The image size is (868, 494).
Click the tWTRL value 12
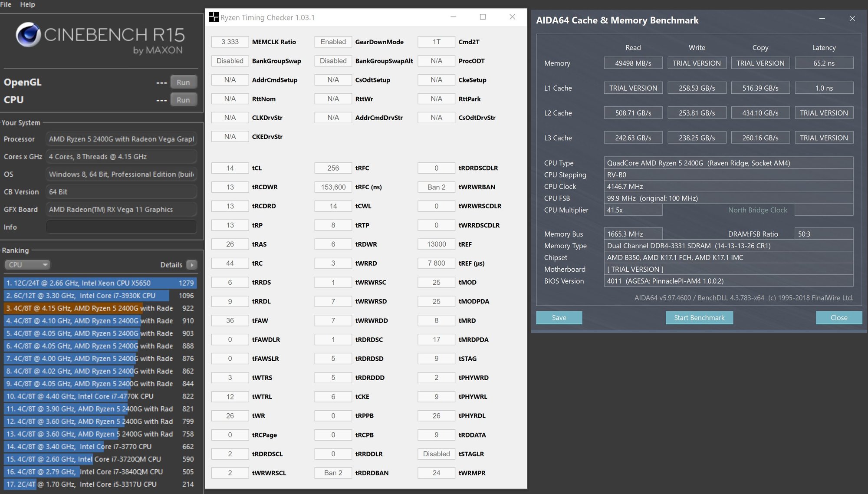[230, 397]
